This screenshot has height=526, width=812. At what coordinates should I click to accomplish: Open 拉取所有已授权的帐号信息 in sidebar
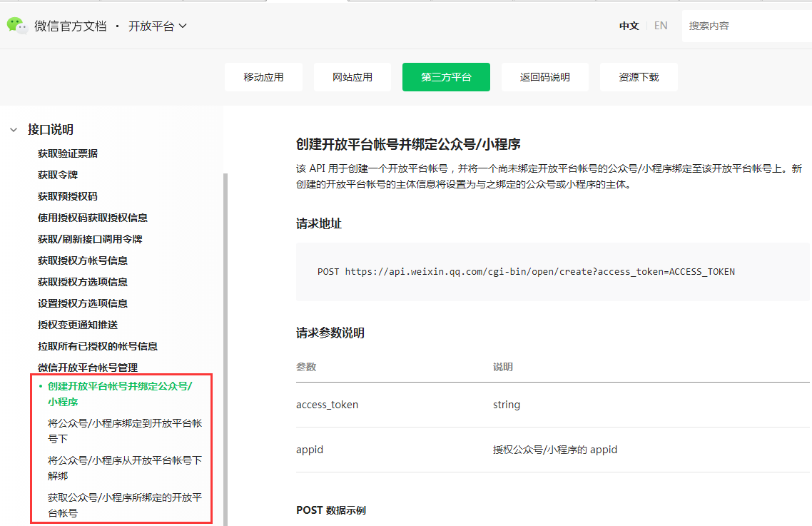pyautogui.click(x=98, y=346)
